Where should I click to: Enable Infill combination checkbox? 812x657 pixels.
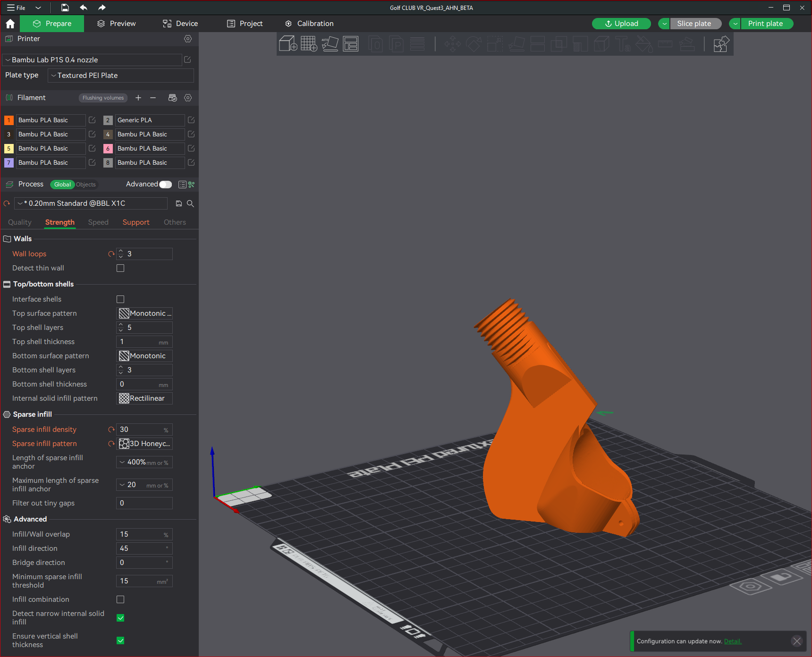[x=120, y=599]
